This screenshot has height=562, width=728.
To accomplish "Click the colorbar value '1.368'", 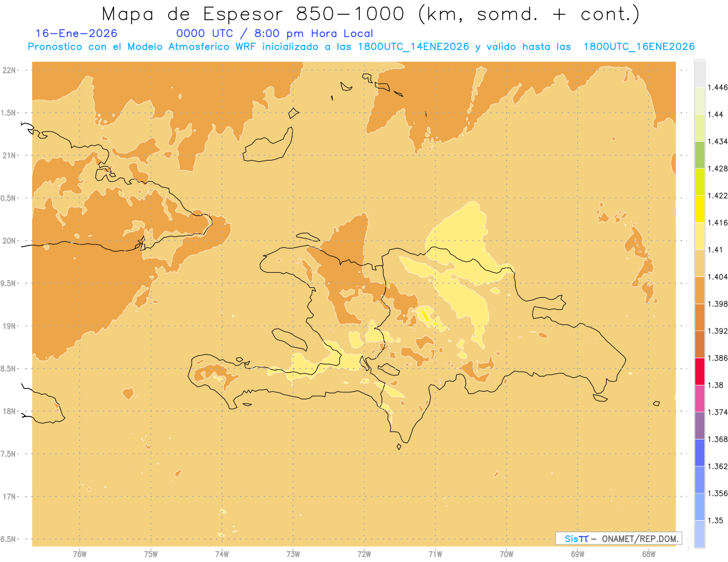I will coord(719,439).
